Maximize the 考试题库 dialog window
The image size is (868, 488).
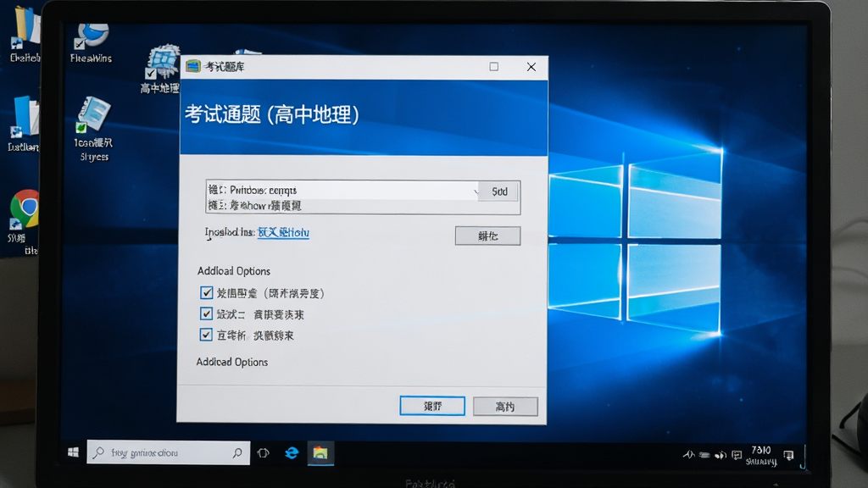pyautogui.click(x=494, y=67)
